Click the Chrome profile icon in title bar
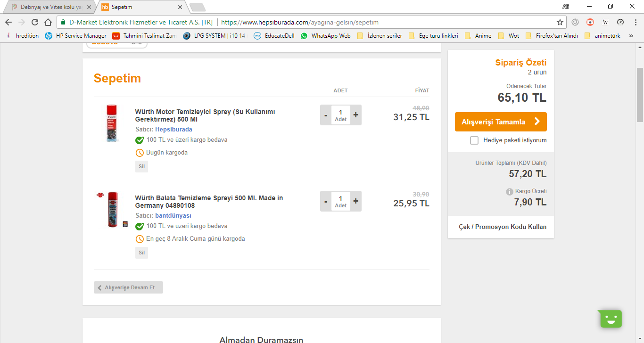This screenshot has width=644, height=343. pos(566,7)
